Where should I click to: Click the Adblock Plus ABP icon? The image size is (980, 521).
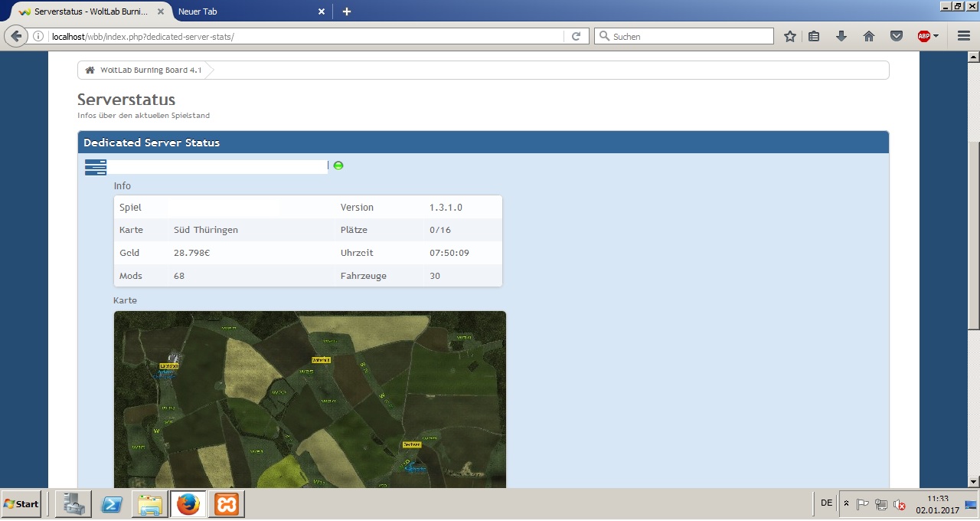coord(924,36)
